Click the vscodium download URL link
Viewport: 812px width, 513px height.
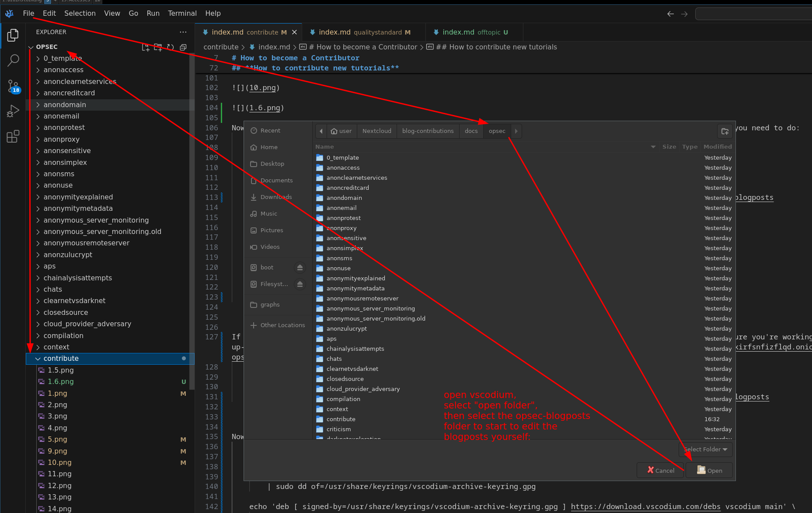645,507
